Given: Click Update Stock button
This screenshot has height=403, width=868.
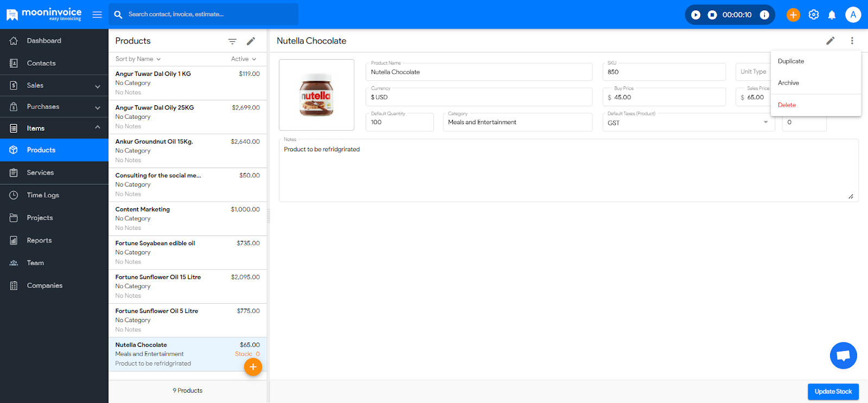Looking at the screenshot, I should click(833, 392).
